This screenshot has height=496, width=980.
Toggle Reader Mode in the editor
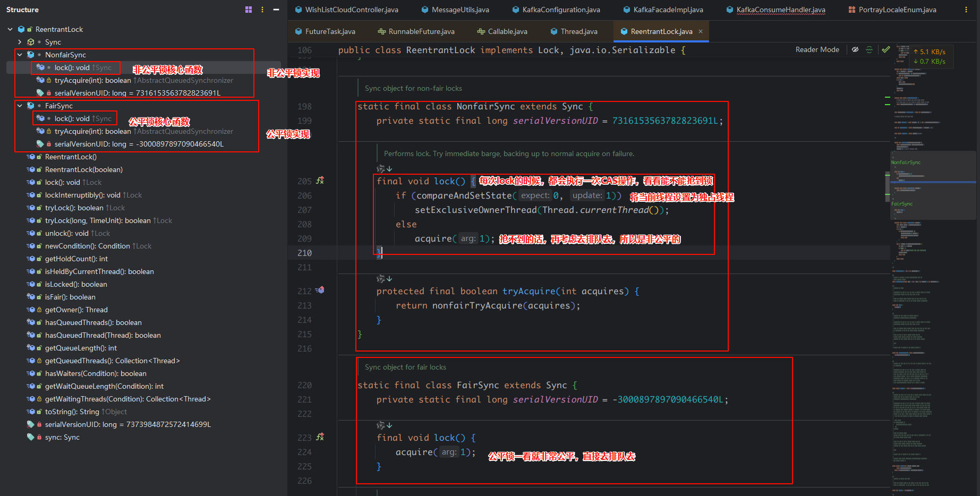817,49
